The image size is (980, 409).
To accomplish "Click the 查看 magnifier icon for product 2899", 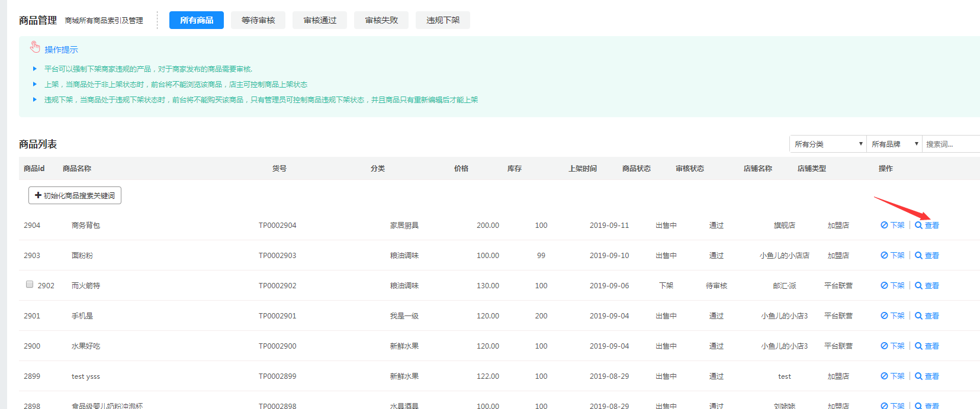I will click(918, 376).
